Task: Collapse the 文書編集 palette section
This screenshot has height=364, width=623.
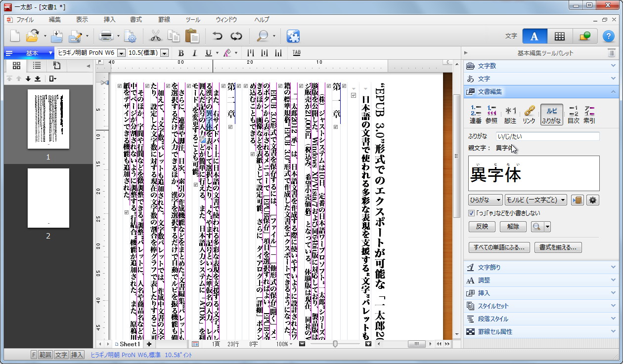Action: [x=541, y=91]
